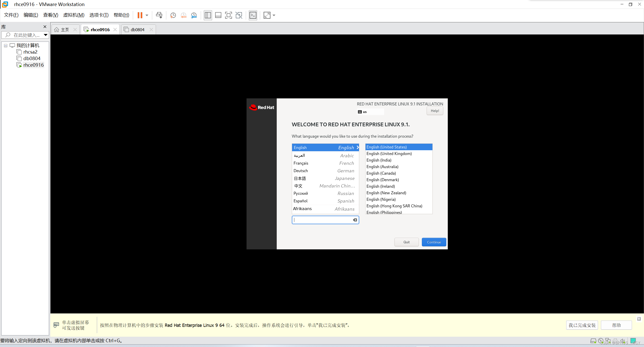The height and width of the screenshot is (347, 644).
Task: Open the snapshot manager
Action: [x=194, y=15]
